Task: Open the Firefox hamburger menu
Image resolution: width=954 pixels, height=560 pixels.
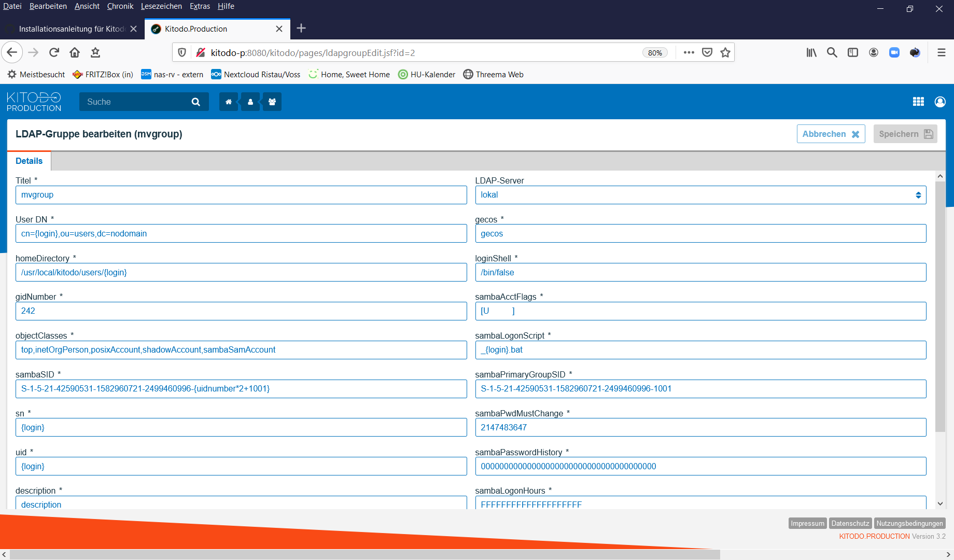Action: click(x=942, y=52)
